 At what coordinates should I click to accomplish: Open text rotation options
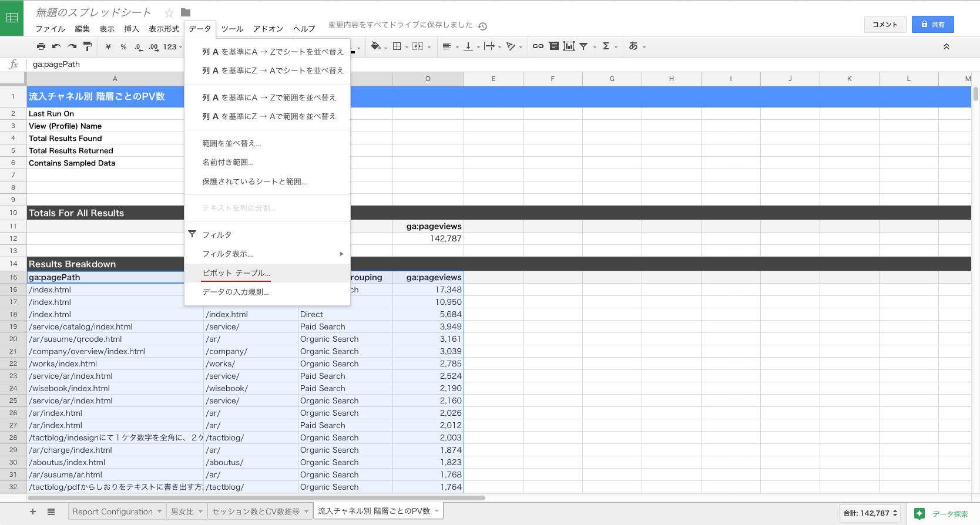[x=511, y=46]
